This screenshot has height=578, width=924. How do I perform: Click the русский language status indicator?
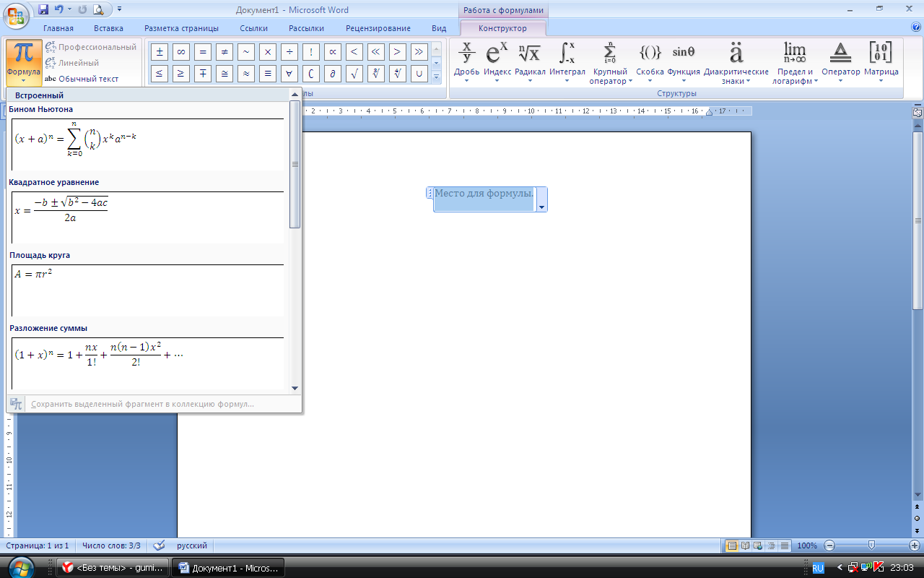coord(192,545)
